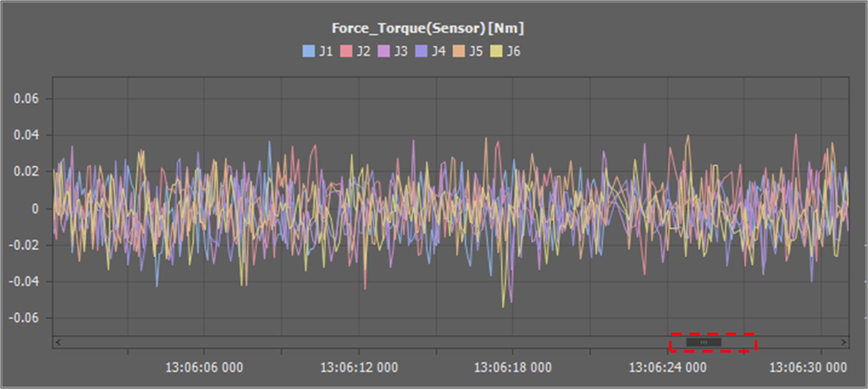Click the 13:06:30 000 time axis label

click(x=808, y=368)
